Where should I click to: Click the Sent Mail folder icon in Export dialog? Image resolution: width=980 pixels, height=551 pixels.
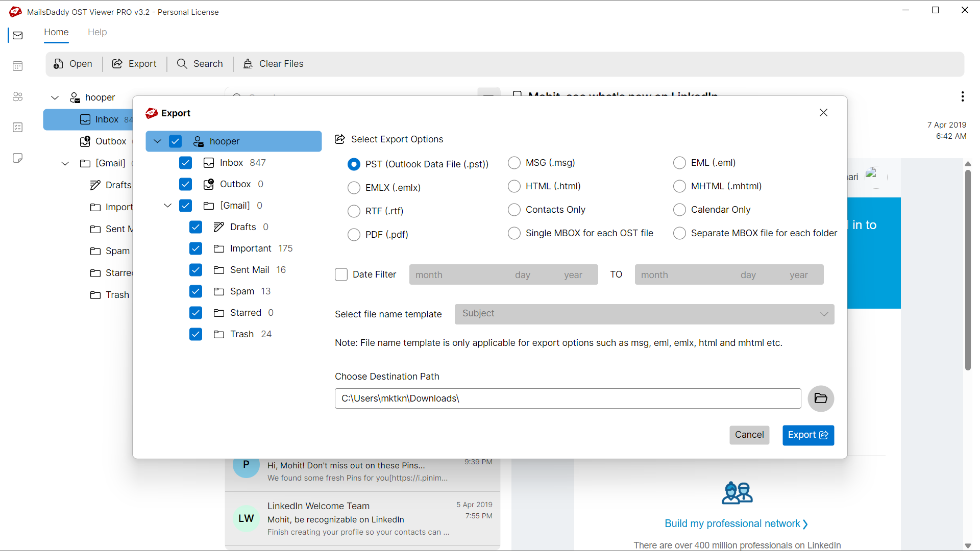coord(218,270)
